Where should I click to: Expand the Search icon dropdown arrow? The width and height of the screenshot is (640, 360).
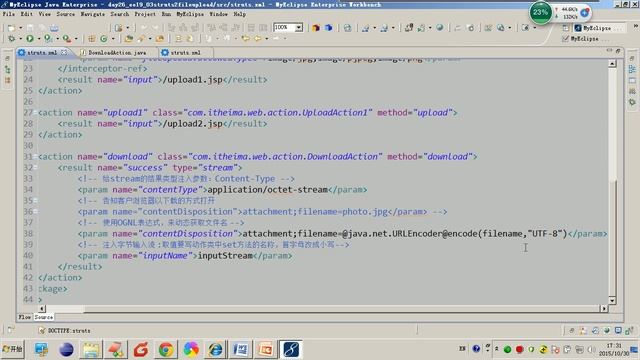[x=150, y=39]
